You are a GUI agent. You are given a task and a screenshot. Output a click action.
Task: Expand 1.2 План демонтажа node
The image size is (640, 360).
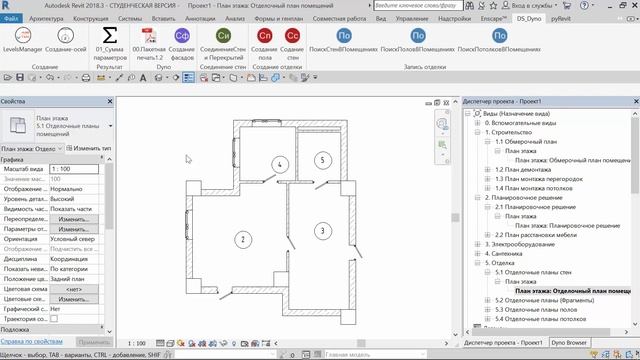click(487, 169)
